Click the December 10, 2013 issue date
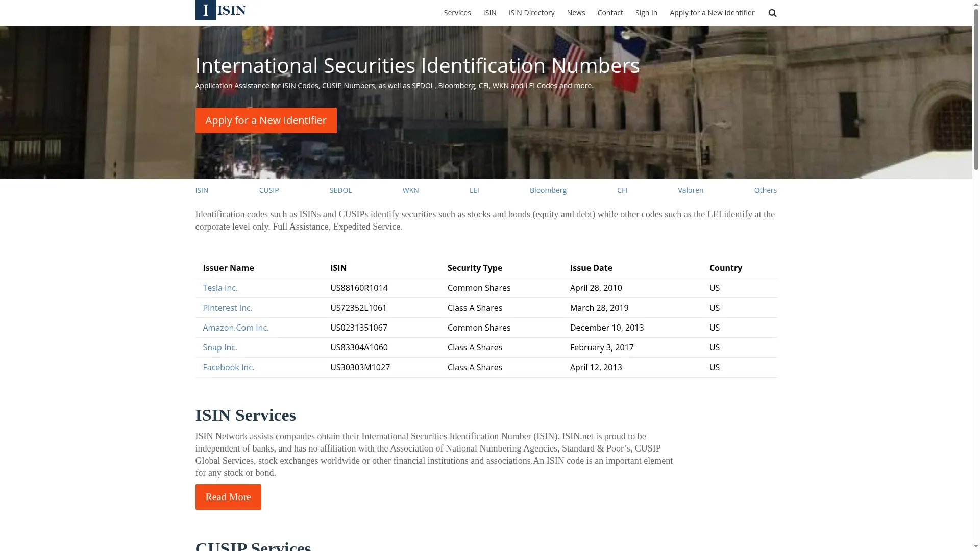Image resolution: width=980 pixels, height=551 pixels. point(607,328)
